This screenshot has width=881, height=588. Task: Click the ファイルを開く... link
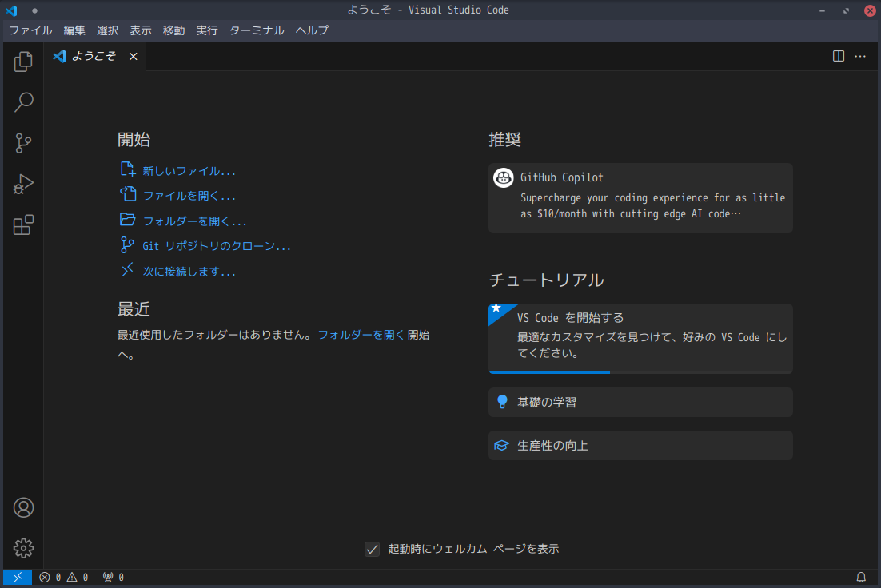(189, 196)
